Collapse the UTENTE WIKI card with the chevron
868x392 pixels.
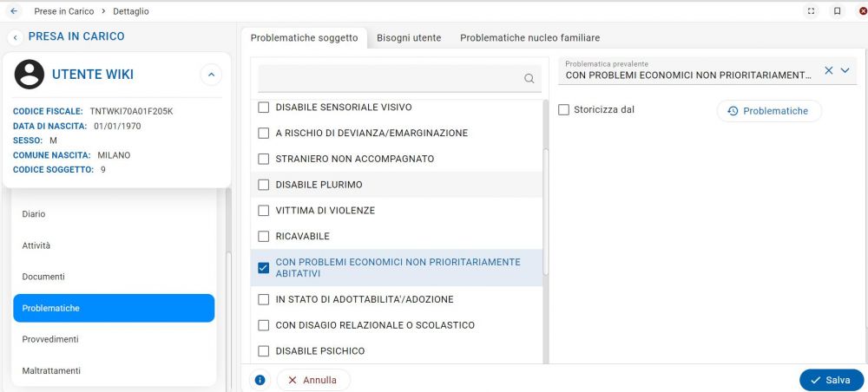point(211,74)
